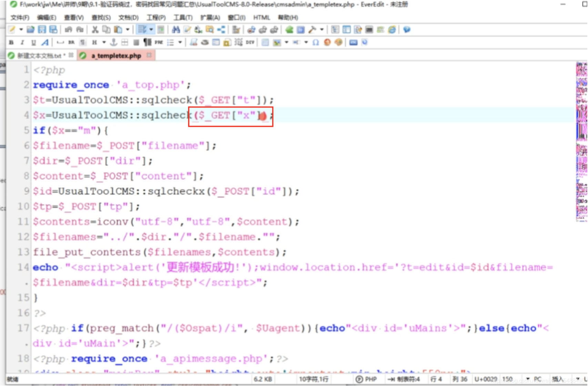Image resolution: width=588 pixels, height=387 pixels.
Task: Place cursor on file_put_contents line
Action: click(x=160, y=252)
